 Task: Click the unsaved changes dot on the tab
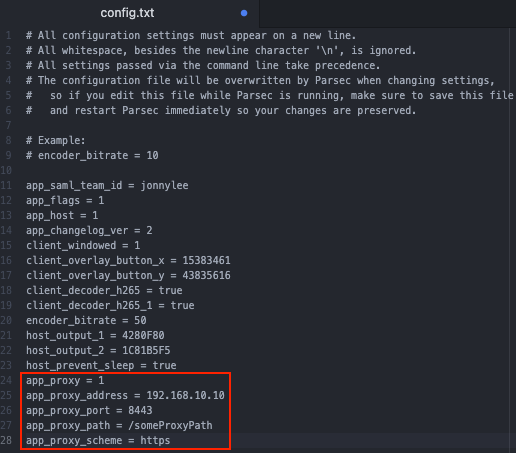pos(244,13)
